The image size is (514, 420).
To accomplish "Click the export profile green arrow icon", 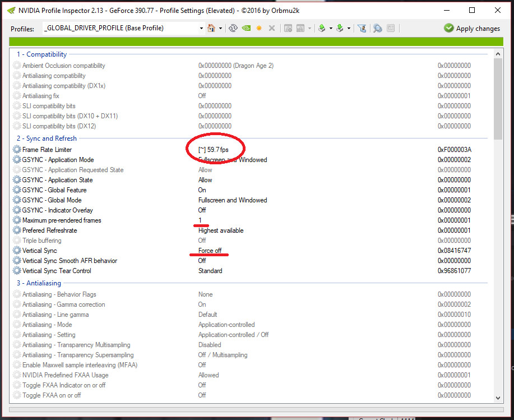I will point(322,28).
